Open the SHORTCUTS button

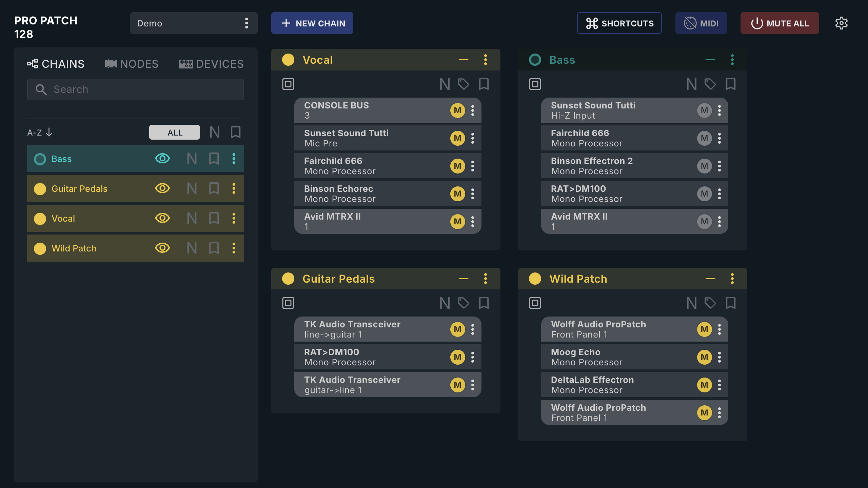[x=619, y=23]
